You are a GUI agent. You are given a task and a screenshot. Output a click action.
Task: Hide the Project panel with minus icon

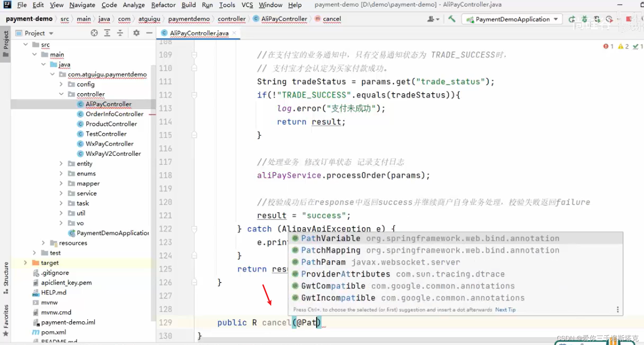click(149, 33)
